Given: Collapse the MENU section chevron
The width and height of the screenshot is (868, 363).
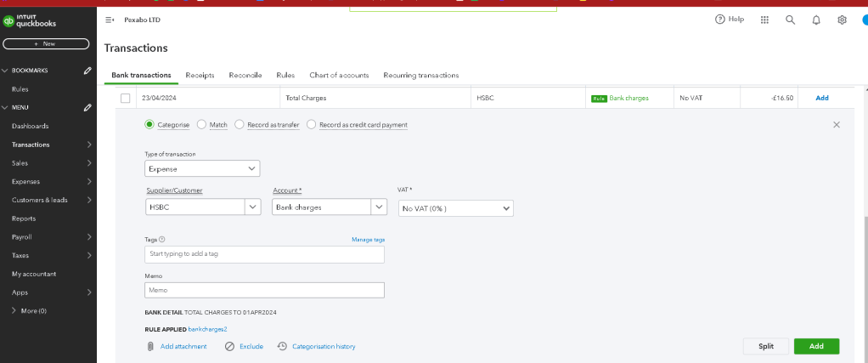Looking at the screenshot, I should 6,107.
